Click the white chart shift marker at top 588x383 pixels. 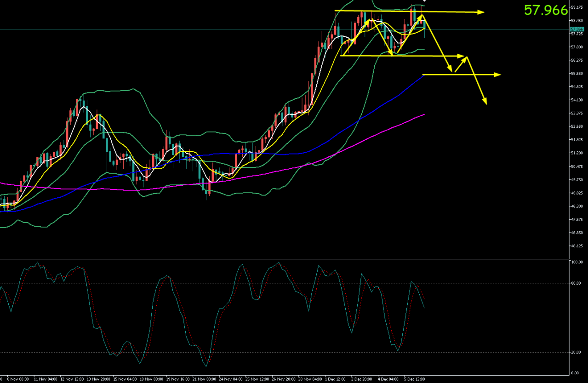click(425, 1)
